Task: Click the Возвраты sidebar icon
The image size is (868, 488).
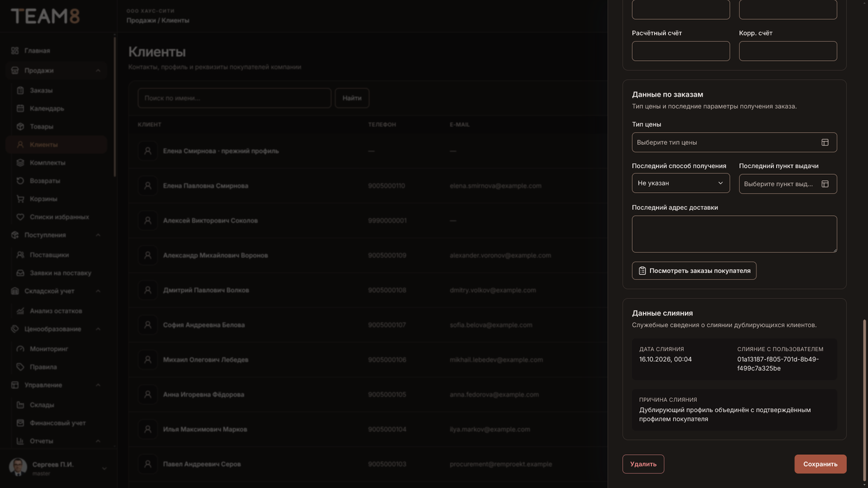Action: pos(20,181)
